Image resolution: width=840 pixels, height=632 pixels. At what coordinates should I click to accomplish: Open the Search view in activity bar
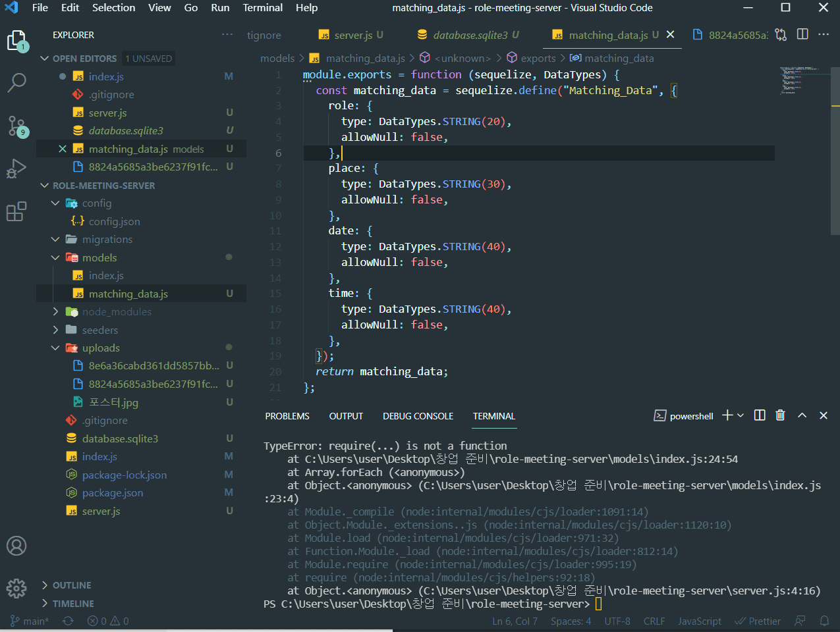[x=16, y=82]
